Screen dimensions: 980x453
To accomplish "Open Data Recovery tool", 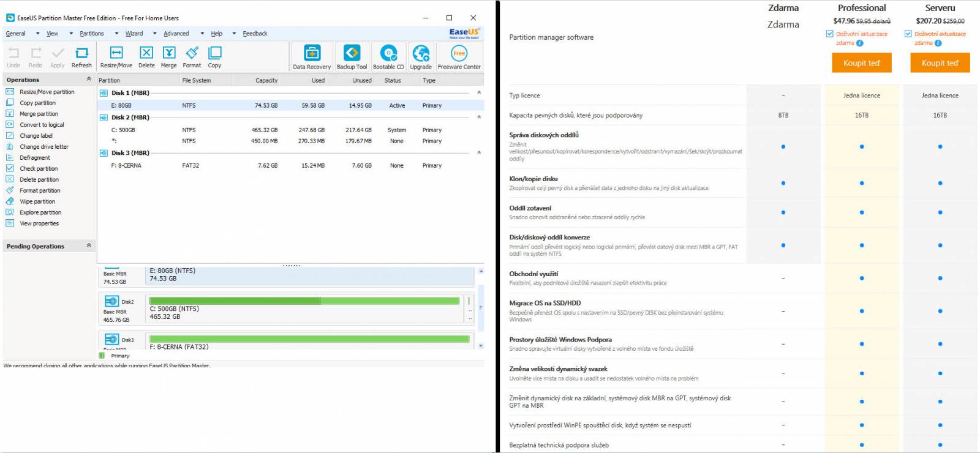I will [312, 57].
